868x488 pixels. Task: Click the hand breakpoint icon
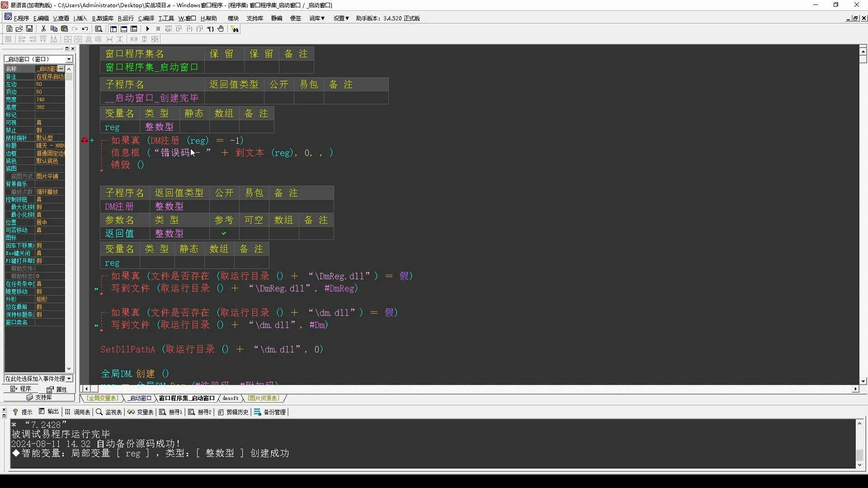[x=221, y=29]
